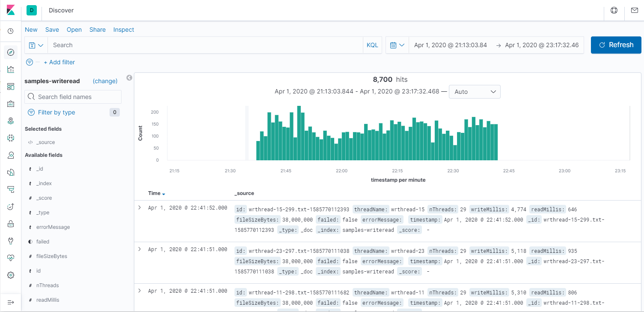Image resolution: width=644 pixels, height=312 pixels.
Task: Click the Time column header
Action: point(154,193)
